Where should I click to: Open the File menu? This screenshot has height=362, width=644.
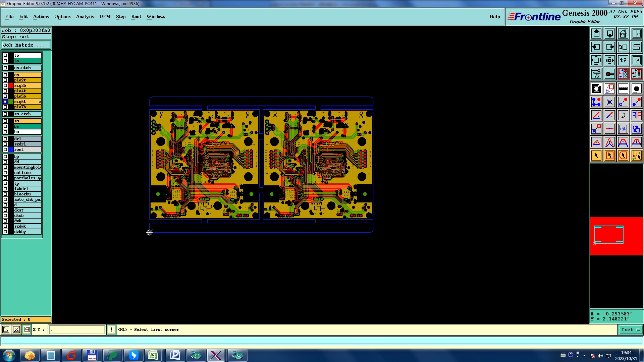[9, 16]
